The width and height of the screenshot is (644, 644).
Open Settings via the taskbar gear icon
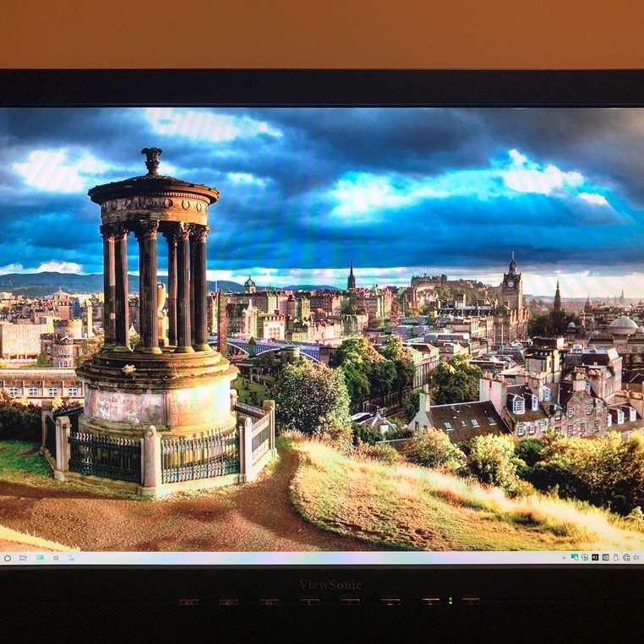click(x=56, y=558)
